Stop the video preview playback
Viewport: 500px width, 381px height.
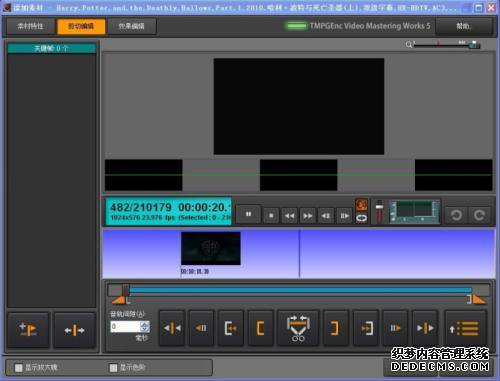coord(271,216)
